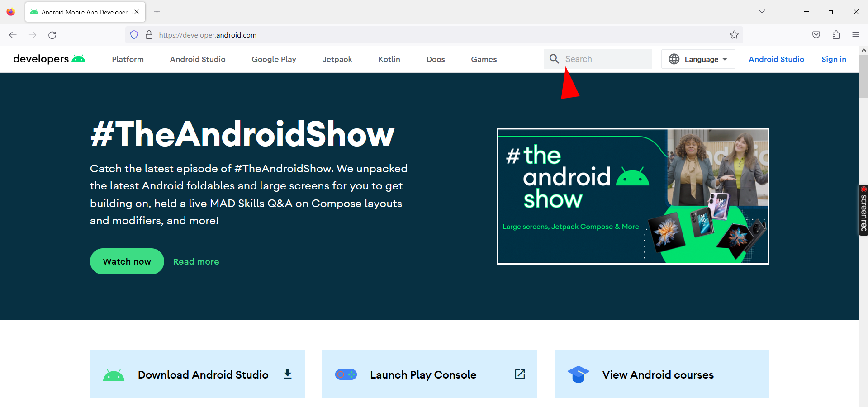
Task: Click the tracking protection shield icon
Action: [x=134, y=34]
